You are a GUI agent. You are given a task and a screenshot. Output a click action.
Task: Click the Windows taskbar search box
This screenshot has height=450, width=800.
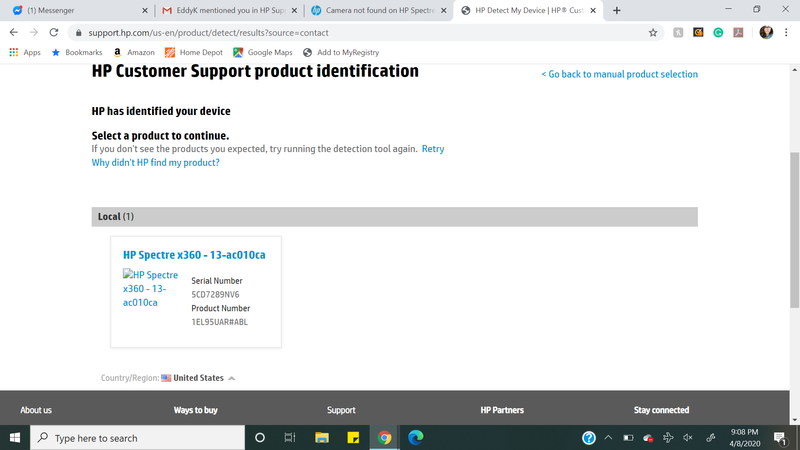138,438
